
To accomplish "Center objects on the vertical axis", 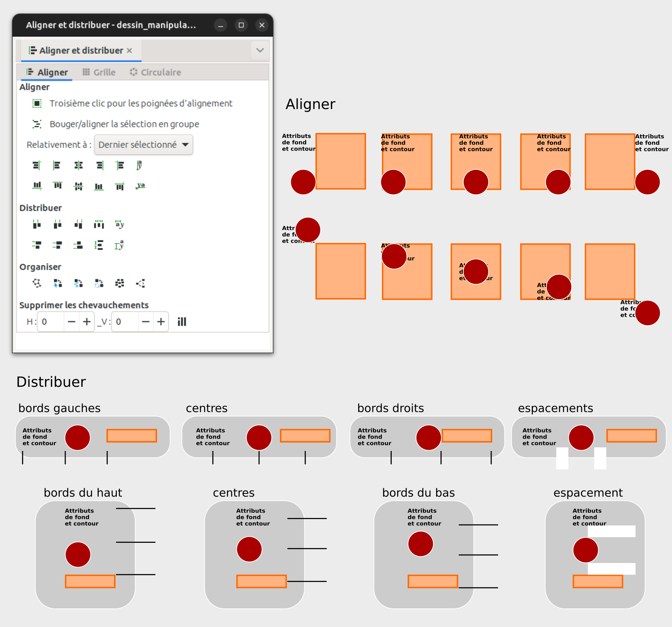I will point(78,165).
